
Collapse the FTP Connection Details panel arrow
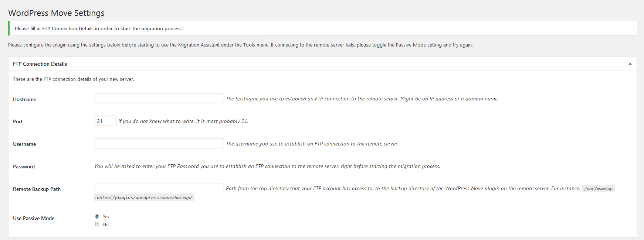[x=630, y=64]
